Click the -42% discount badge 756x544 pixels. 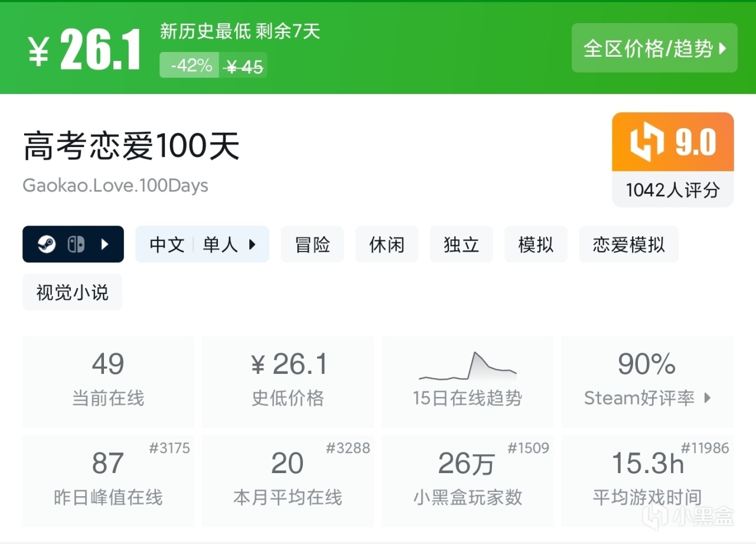coord(188,65)
